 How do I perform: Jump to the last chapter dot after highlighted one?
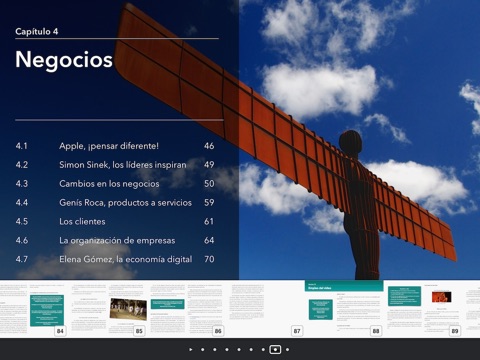pyautogui.click(x=287, y=349)
